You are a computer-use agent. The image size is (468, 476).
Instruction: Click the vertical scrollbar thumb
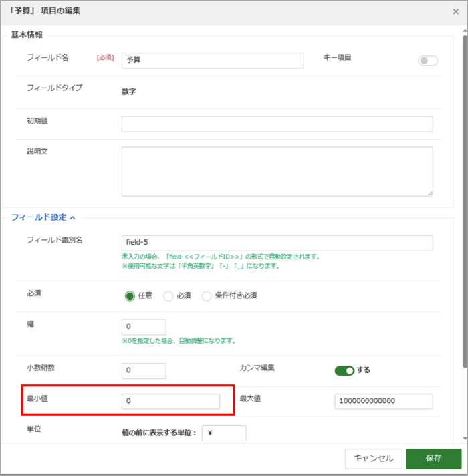tap(465, 202)
